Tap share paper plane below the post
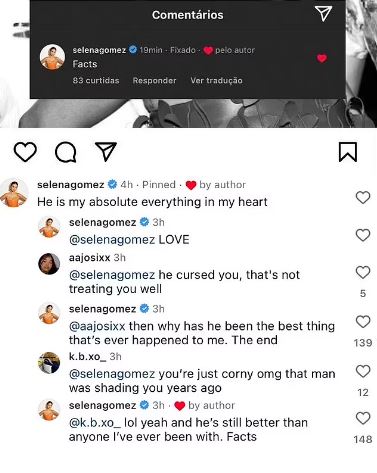 (106, 152)
